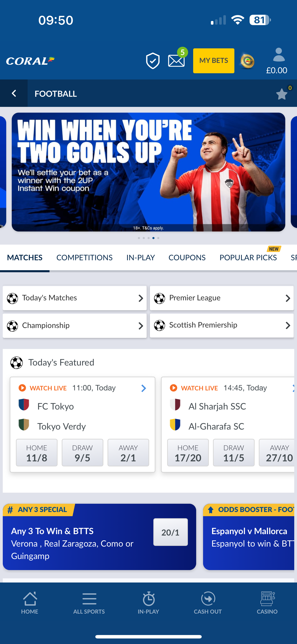Viewport: 297px width, 644px height.
Task: Open the safer gambling shield icon
Action: click(x=153, y=61)
